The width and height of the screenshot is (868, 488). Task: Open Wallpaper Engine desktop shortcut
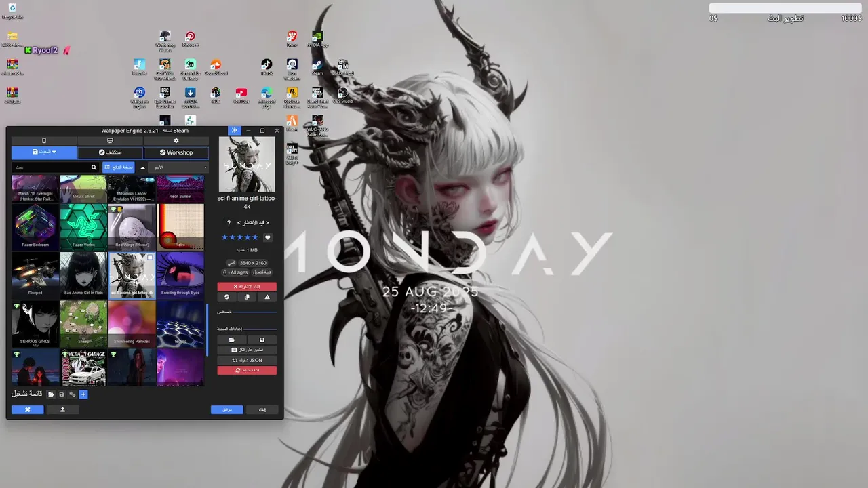[x=139, y=97]
